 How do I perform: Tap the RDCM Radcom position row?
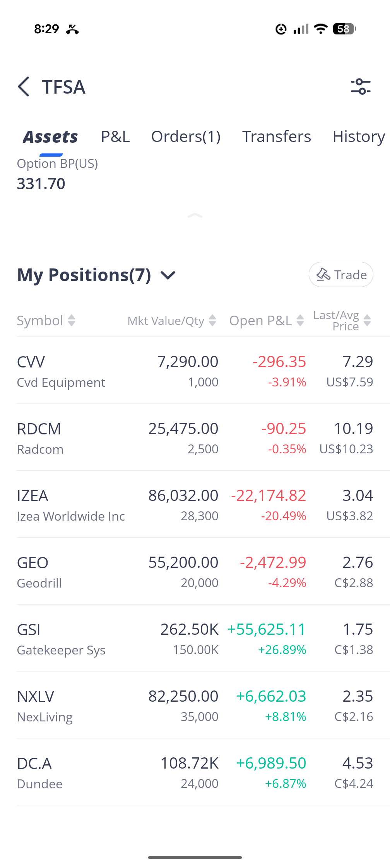coord(195,437)
